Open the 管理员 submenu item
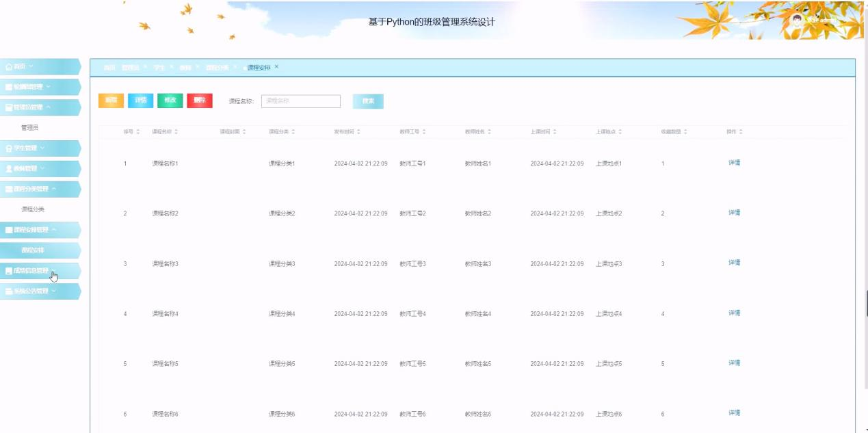This screenshot has height=433, width=868. [x=34, y=128]
